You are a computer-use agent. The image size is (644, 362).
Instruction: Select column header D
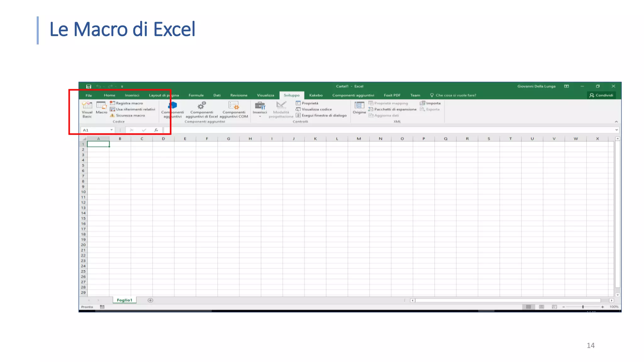tap(163, 139)
